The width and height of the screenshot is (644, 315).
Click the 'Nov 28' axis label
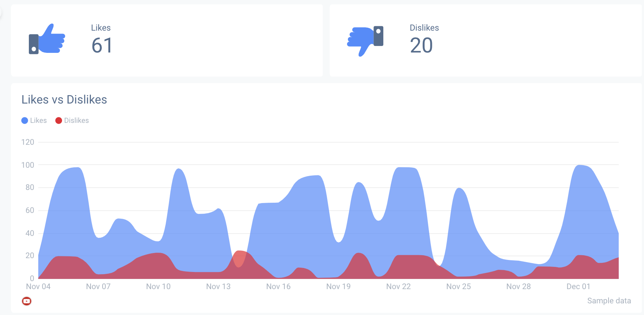pos(518,287)
